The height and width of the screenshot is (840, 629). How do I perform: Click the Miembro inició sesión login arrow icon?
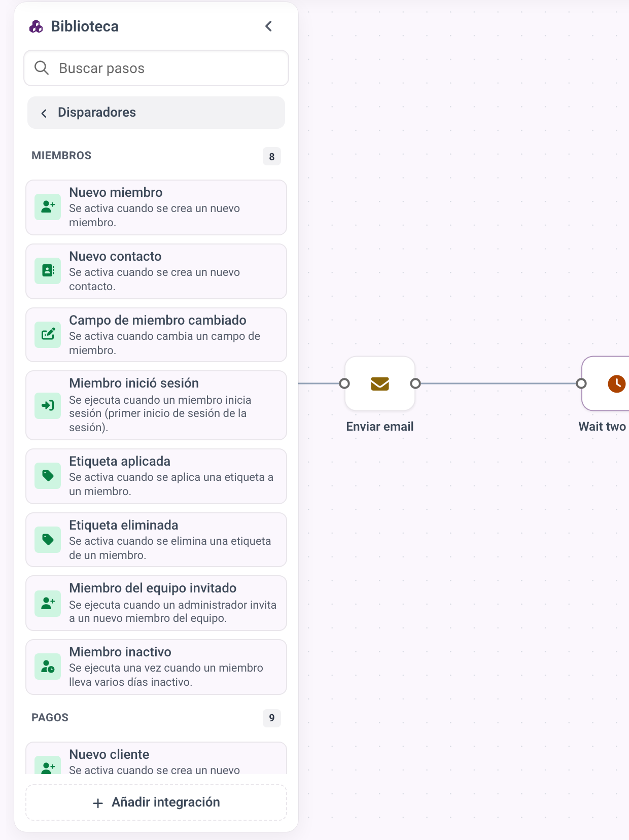click(48, 405)
